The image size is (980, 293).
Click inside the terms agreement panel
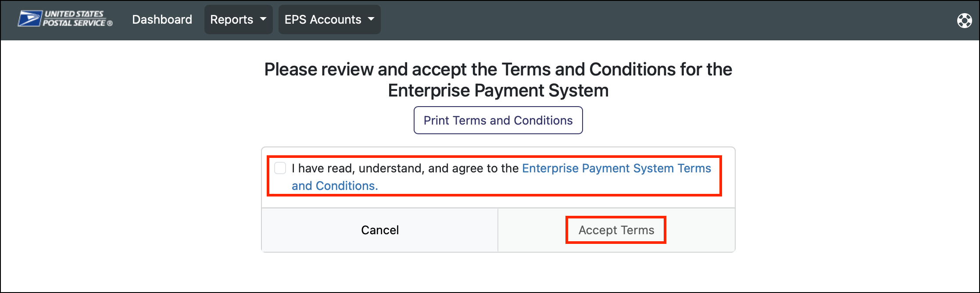(496, 177)
